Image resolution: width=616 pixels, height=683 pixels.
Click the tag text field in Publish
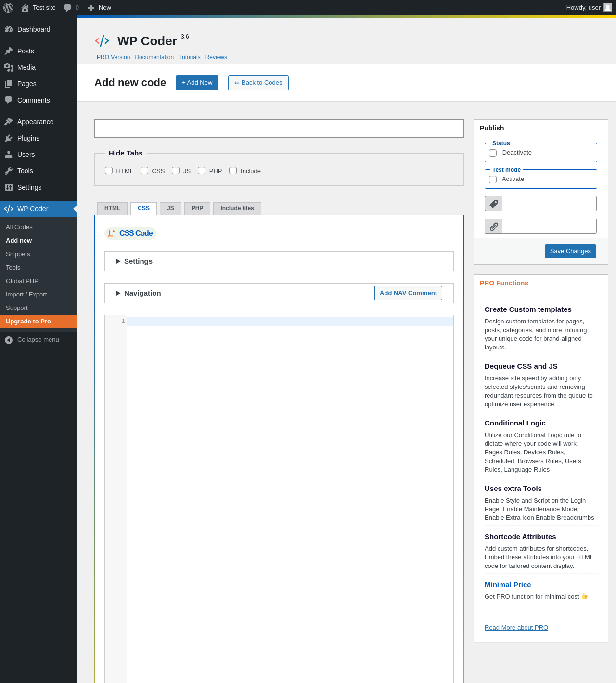tap(549, 204)
